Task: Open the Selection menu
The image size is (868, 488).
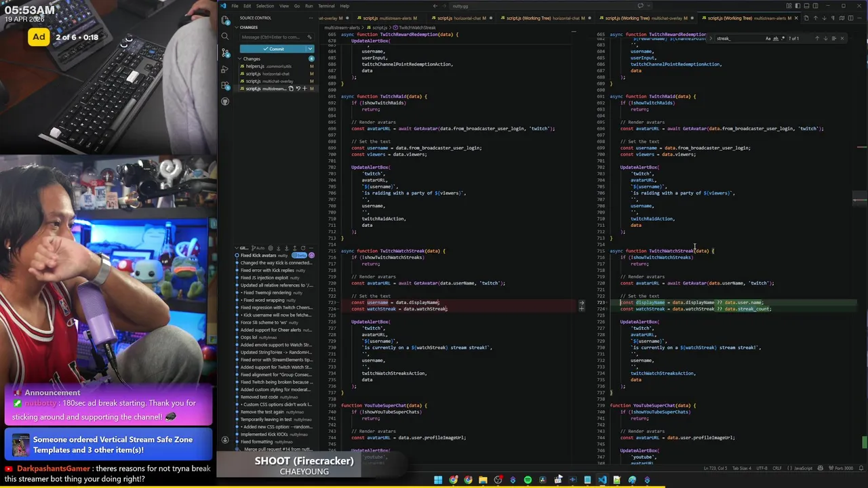Action: tap(265, 6)
